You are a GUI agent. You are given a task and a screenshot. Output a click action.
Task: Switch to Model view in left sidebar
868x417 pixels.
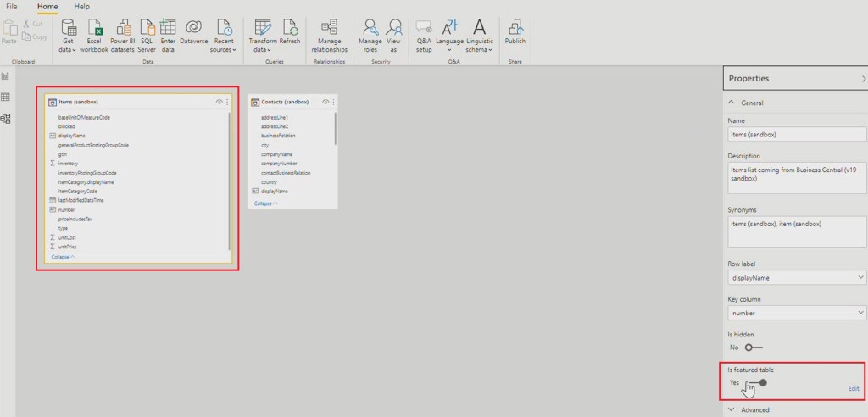point(6,119)
